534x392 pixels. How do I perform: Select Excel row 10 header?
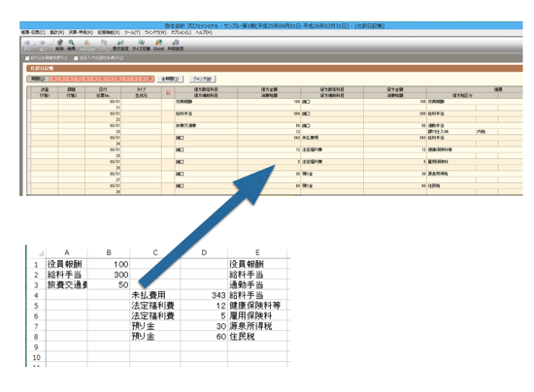point(36,358)
